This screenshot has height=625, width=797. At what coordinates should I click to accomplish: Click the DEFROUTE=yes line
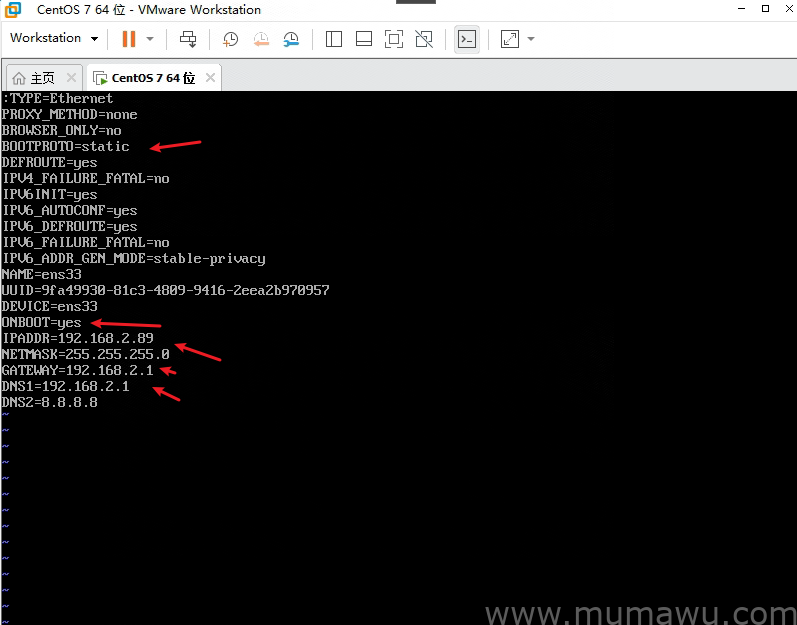[49, 163]
